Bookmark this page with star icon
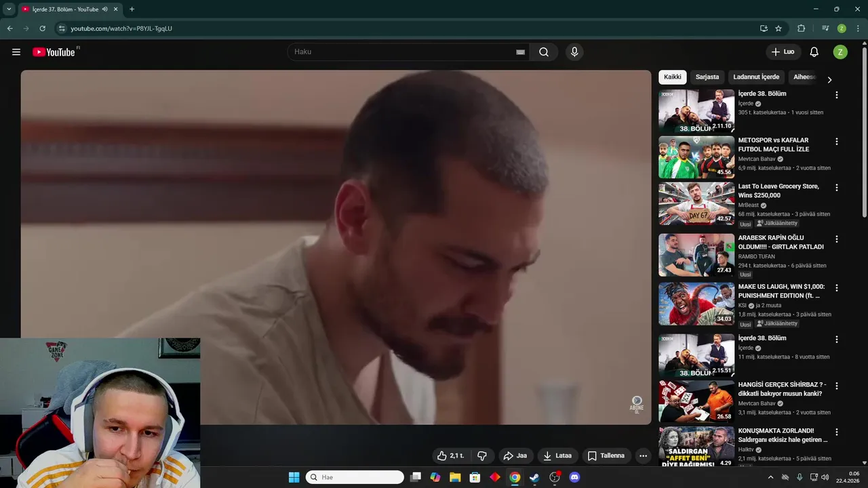The height and width of the screenshot is (488, 868). (x=778, y=28)
